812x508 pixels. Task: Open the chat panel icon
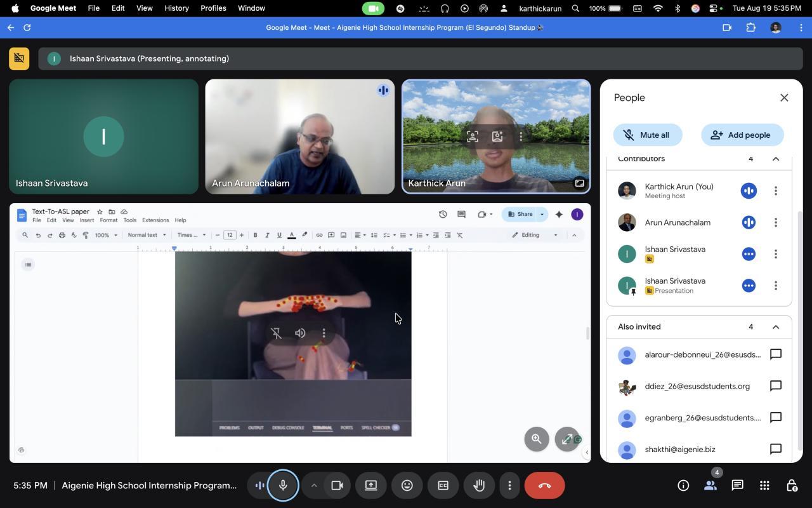737,486
